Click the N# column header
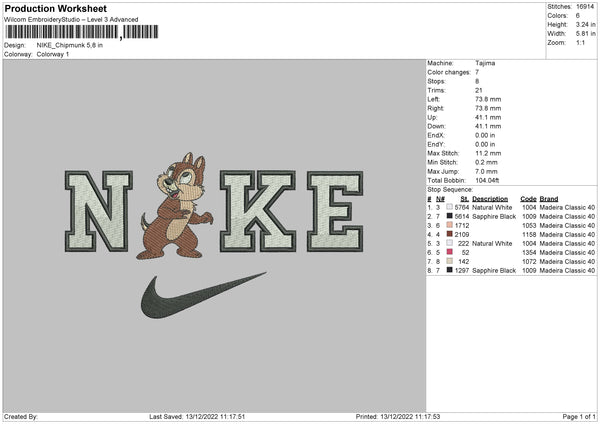The image size is (600, 424). point(440,199)
